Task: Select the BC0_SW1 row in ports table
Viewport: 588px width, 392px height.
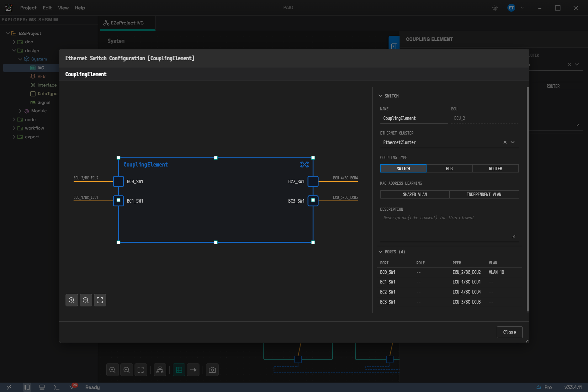Action: 449,272
